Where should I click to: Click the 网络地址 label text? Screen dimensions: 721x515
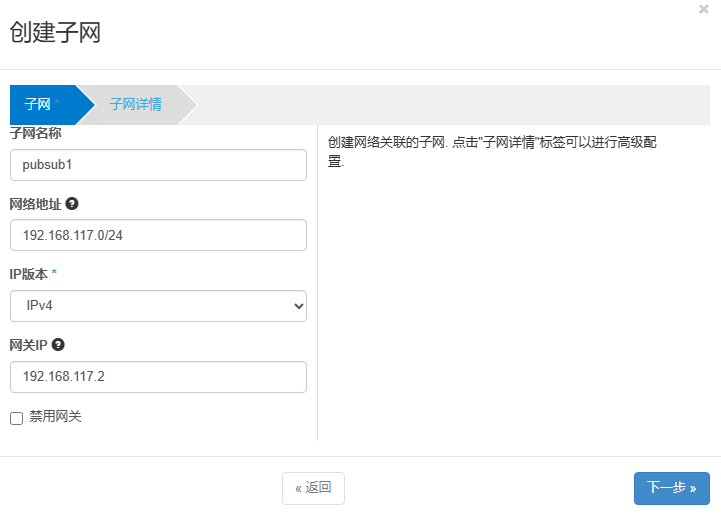coord(35,204)
